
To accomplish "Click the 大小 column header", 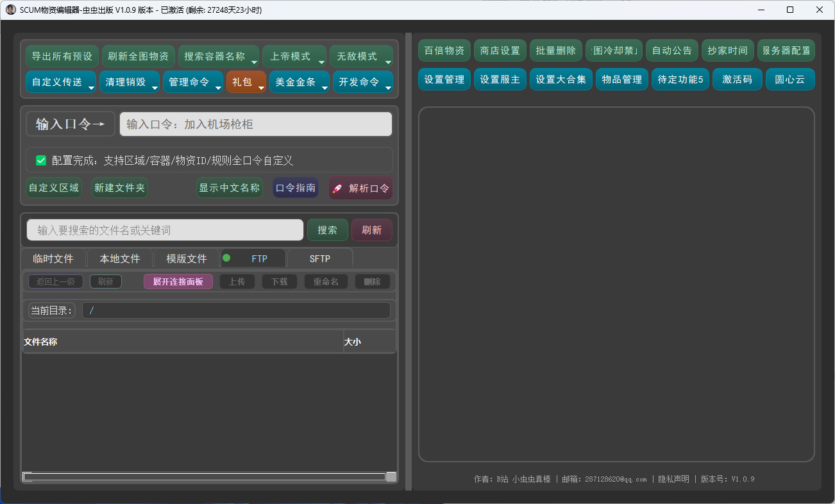I will point(370,342).
